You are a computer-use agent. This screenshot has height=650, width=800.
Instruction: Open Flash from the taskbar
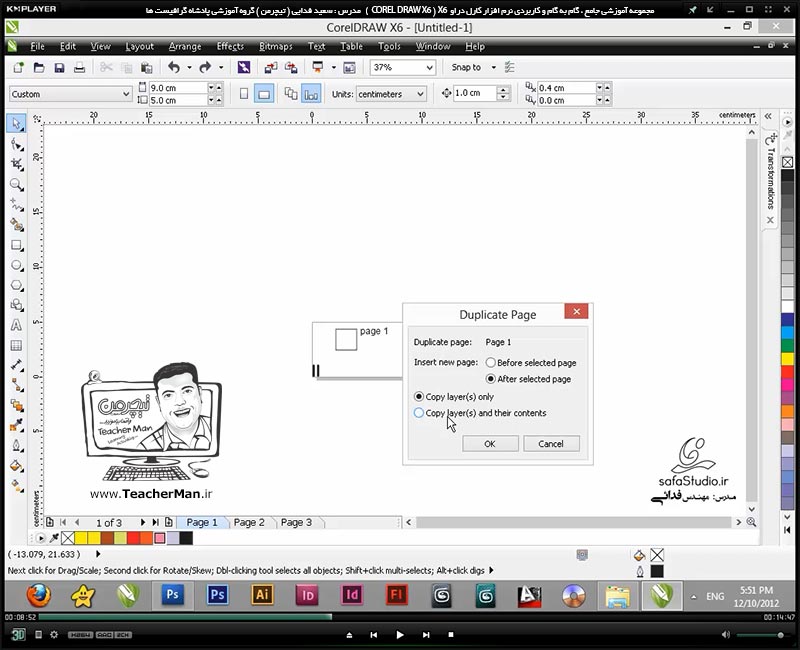396,595
